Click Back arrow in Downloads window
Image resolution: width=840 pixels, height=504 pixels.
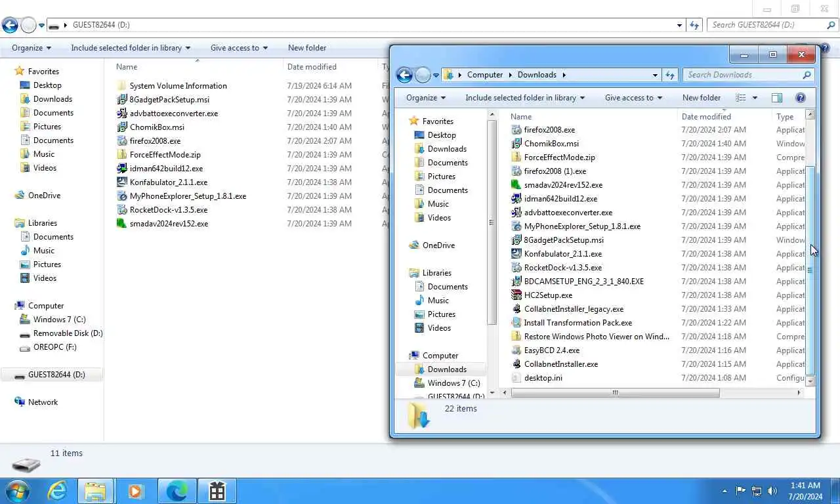[404, 75]
